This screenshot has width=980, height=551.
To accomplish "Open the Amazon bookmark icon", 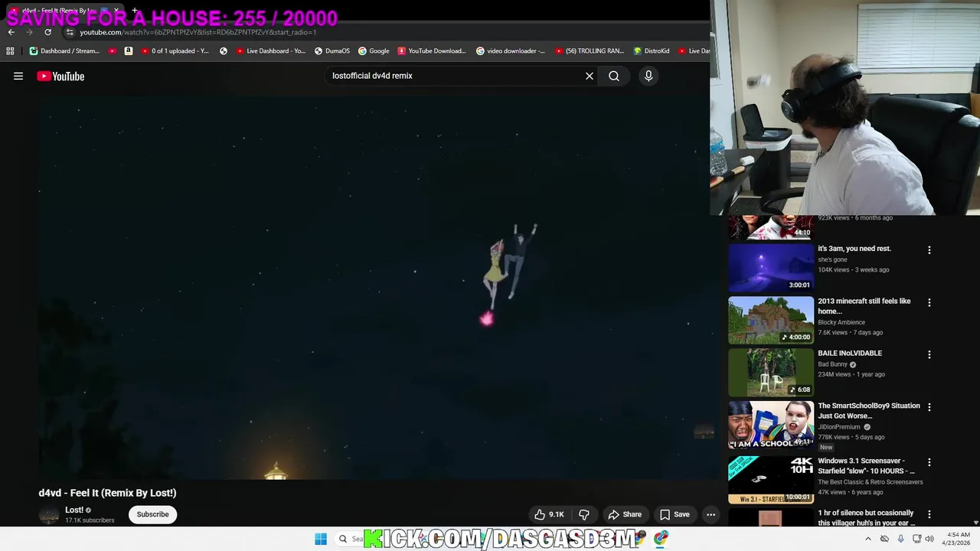I will [x=129, y=51].
